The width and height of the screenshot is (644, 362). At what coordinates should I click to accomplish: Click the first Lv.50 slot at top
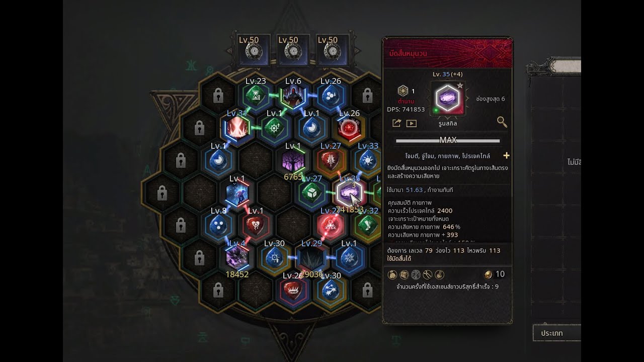tap(255, 50)
